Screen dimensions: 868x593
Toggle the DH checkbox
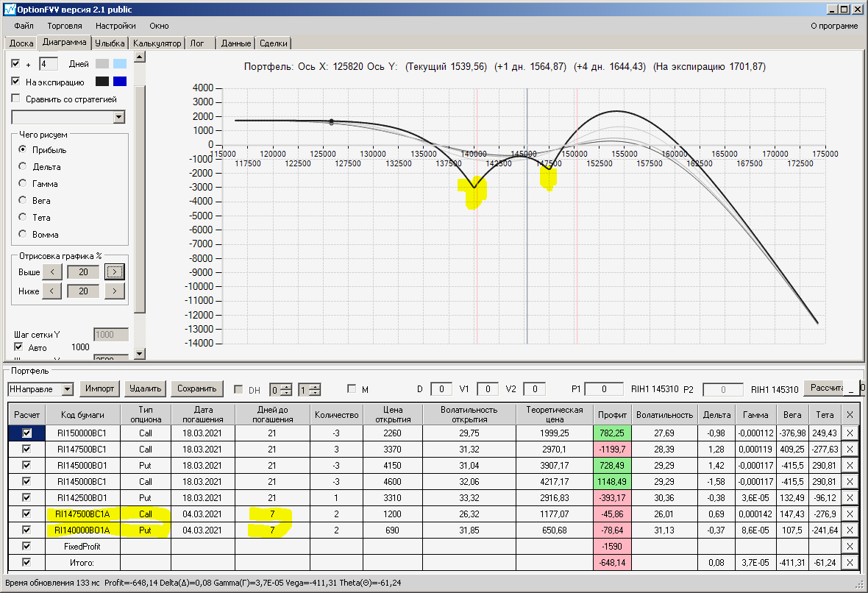[x=238, y=389]
